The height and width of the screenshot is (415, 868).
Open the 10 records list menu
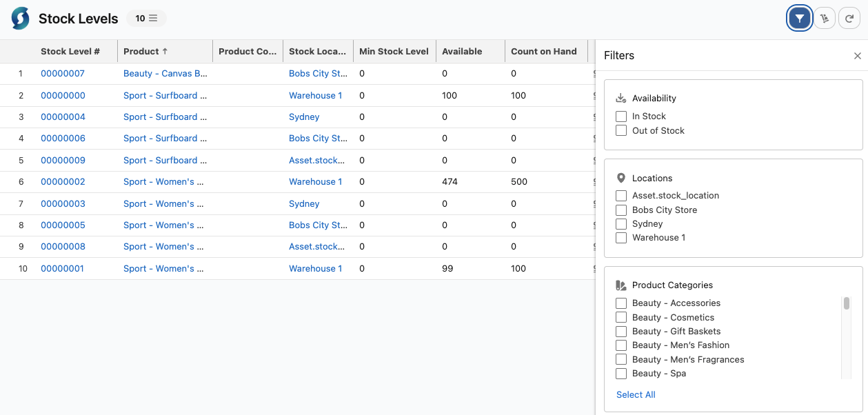pyautogui.click(x=146, y=19)
